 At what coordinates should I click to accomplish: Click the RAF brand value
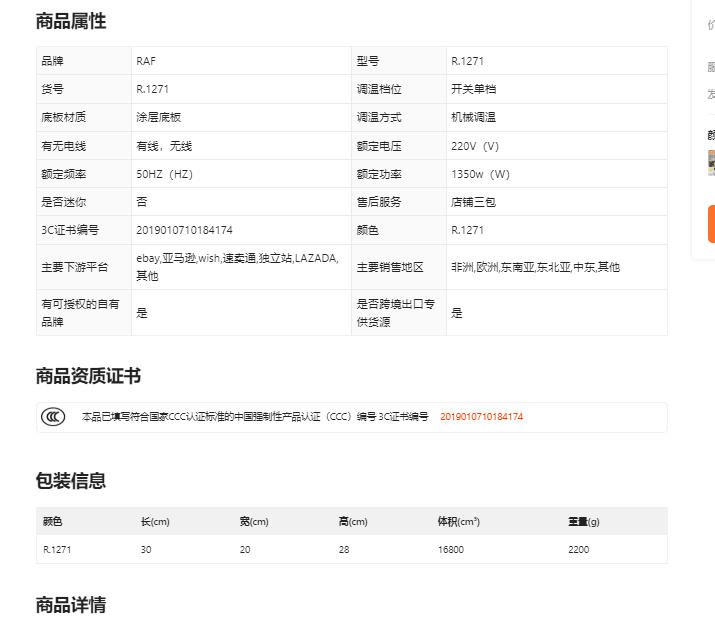(x=146, y=61)
